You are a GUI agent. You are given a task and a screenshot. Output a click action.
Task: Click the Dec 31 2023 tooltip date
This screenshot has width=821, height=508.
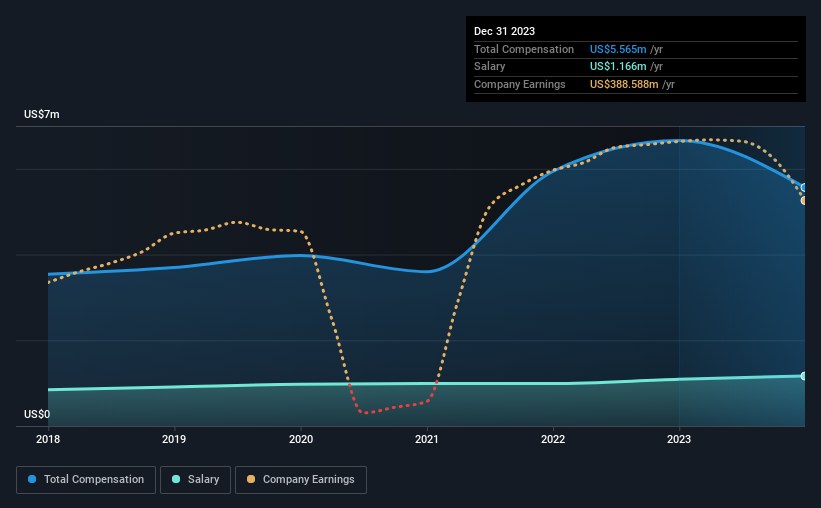504,31
